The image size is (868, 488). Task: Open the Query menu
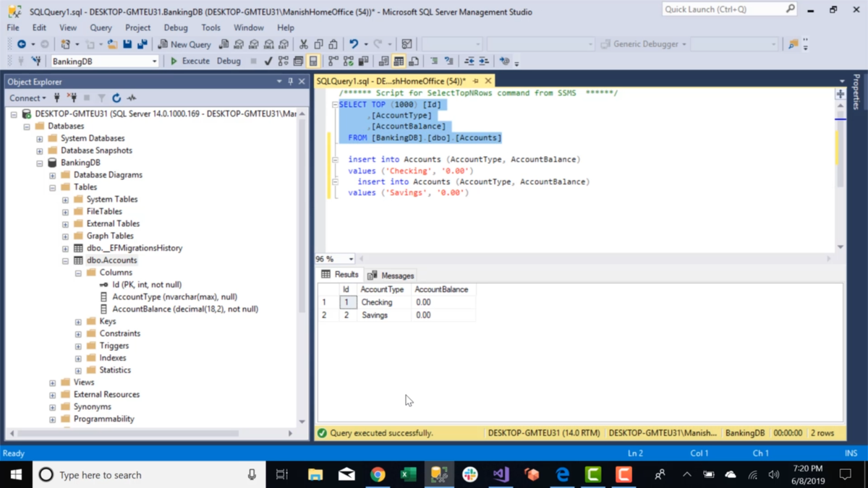click(x=101, y=27)
